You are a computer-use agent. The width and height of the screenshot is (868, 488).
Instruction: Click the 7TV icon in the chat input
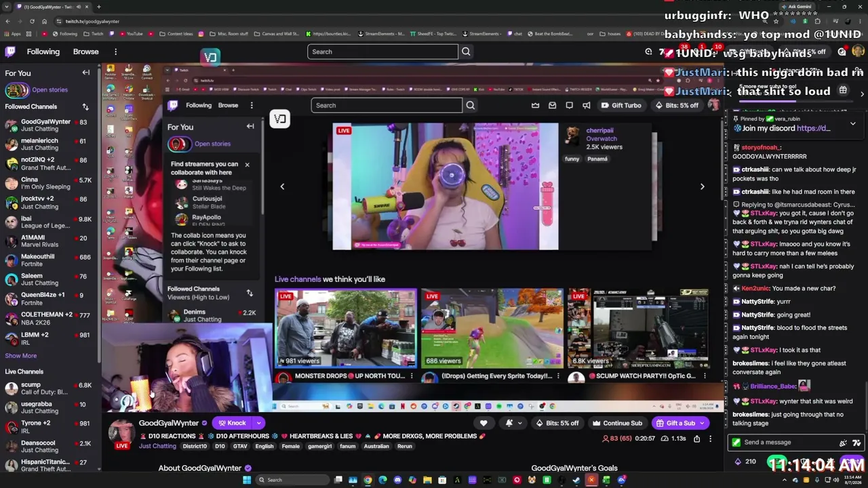pyautogui.click(x=857, y=443)
